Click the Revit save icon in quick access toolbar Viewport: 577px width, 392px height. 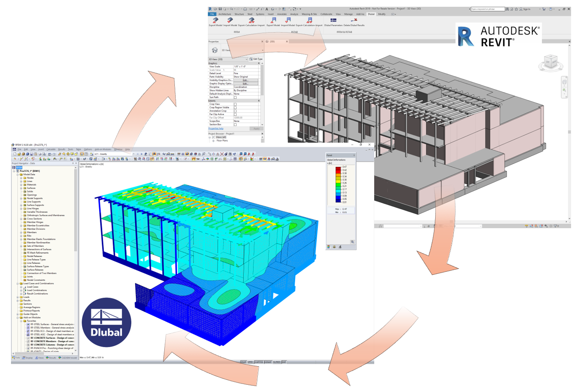click(220, 9)
